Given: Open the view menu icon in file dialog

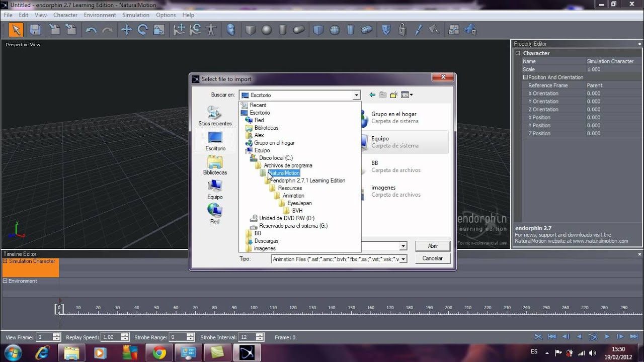Looking at the screenshot, I should 407,95.
